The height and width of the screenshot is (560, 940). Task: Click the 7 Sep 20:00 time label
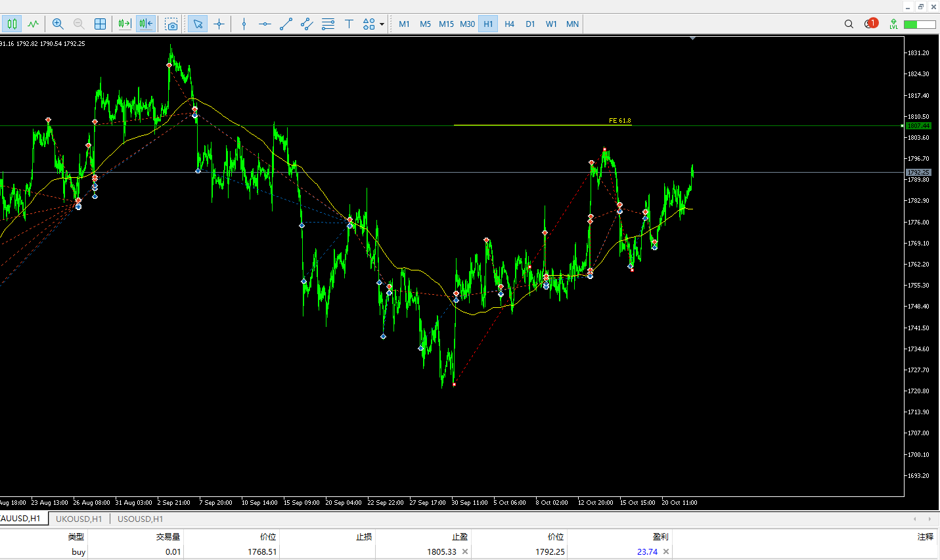point(215,503)
